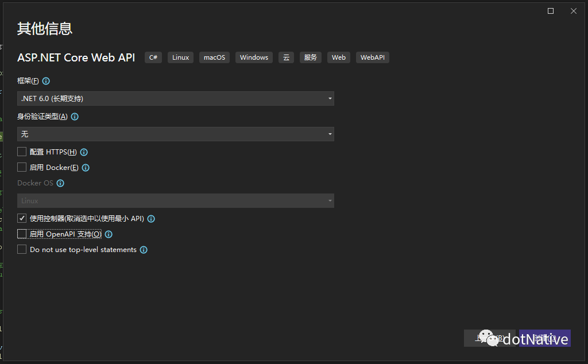
Task: Close the 其他信息 dialog
Action: 574,11
